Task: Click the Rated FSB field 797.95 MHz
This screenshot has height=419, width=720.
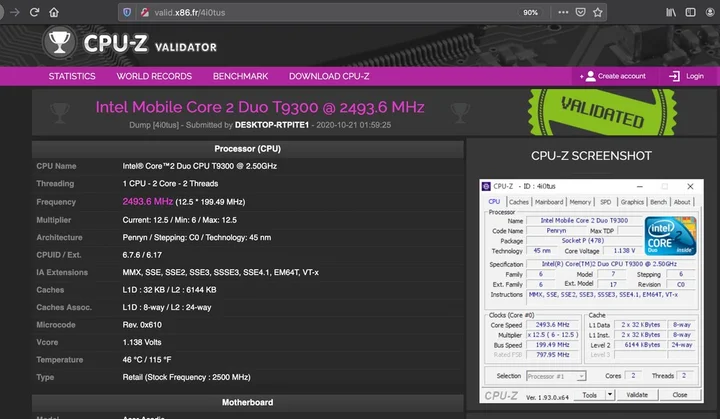Action: [552, 355]
